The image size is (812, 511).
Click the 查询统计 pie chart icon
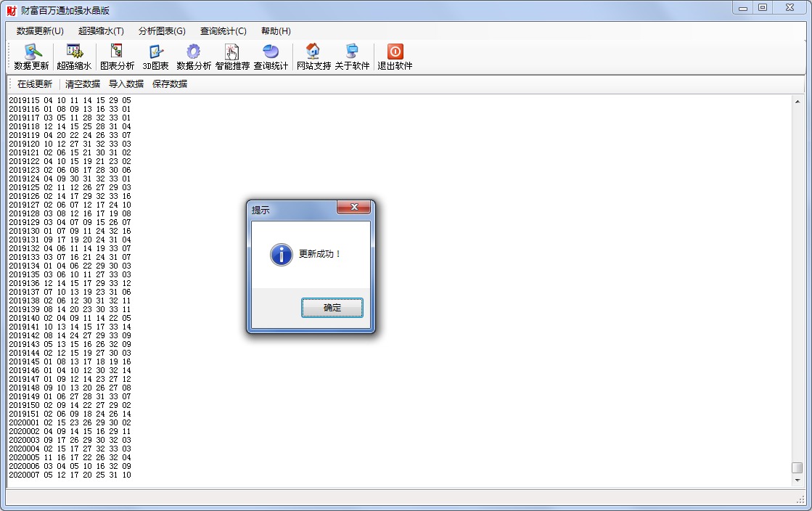271,52
